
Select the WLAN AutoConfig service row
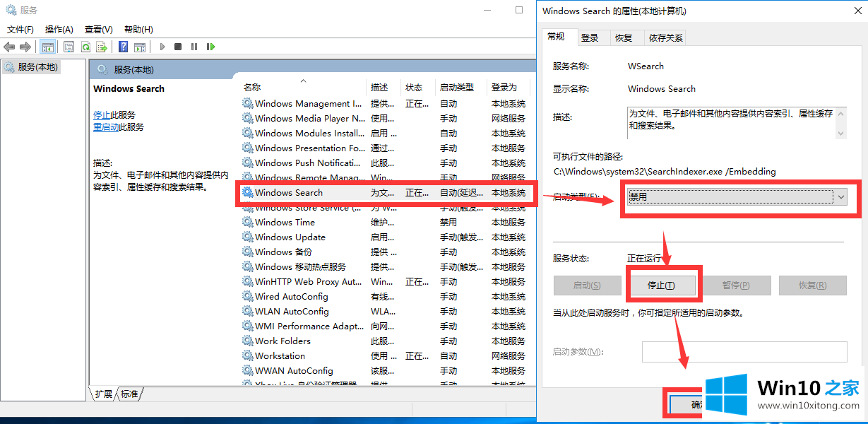pos(387,311)
